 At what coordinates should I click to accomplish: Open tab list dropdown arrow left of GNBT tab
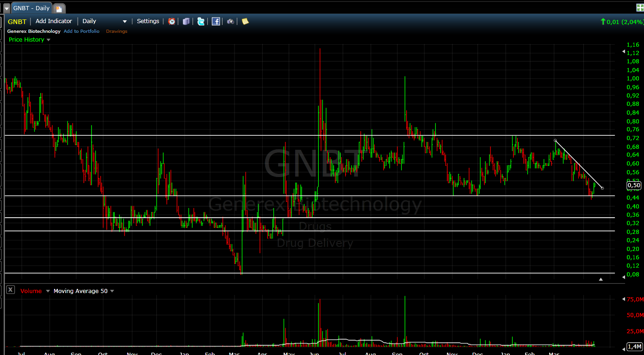[x=6, y=8]
